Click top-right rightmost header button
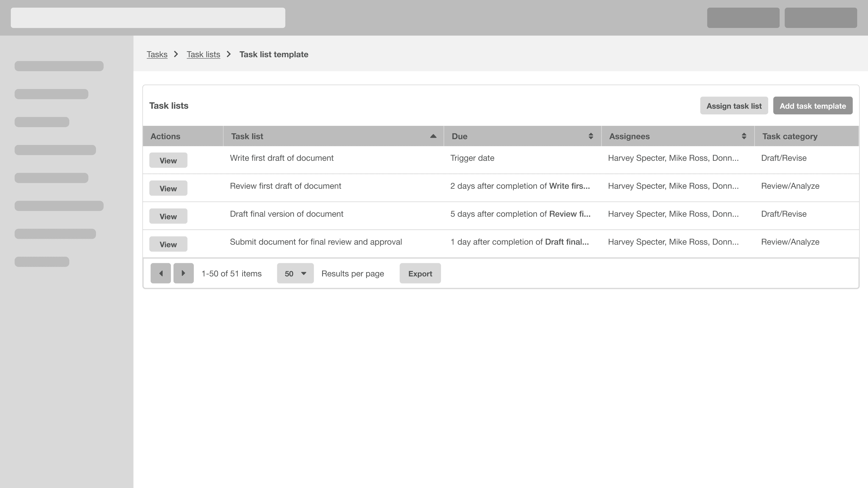Screen dimensions: 868x488 coord(821,18)
